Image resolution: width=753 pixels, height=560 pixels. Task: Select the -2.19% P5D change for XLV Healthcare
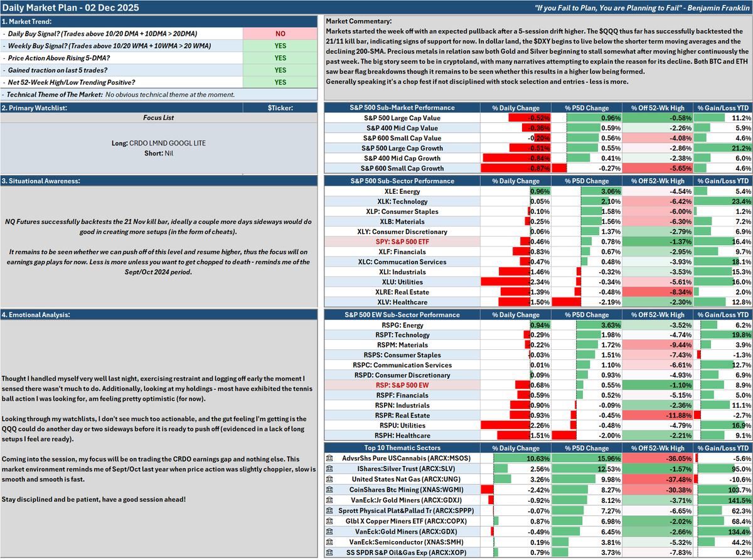pyautogui.click(x=587, y=302)
